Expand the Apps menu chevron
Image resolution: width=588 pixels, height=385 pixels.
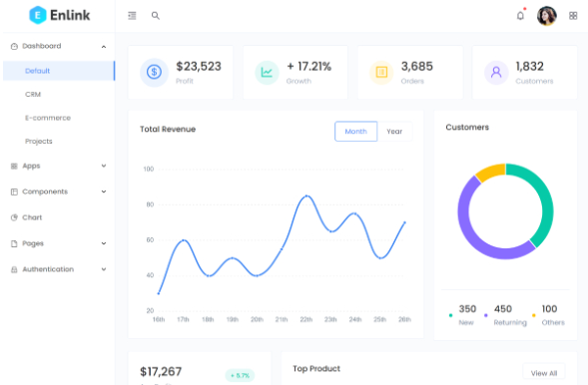104,166
